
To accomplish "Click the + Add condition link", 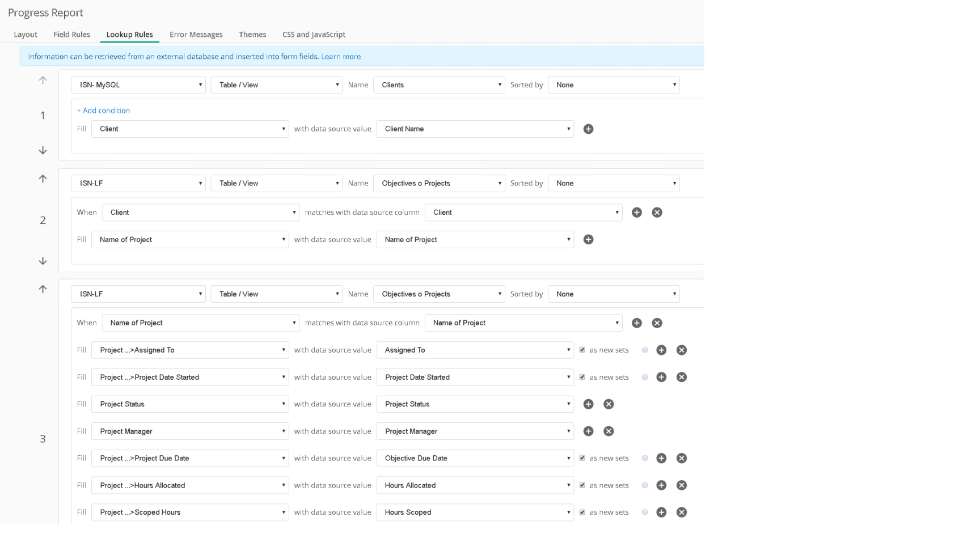I will [103, 111].
